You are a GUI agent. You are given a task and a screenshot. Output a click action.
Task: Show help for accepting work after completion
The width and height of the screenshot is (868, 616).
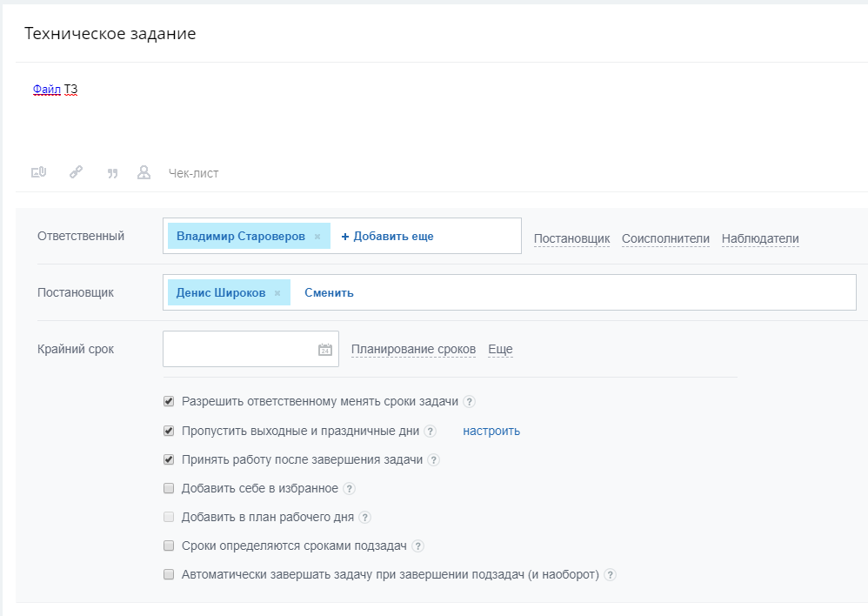click(434, 459)
